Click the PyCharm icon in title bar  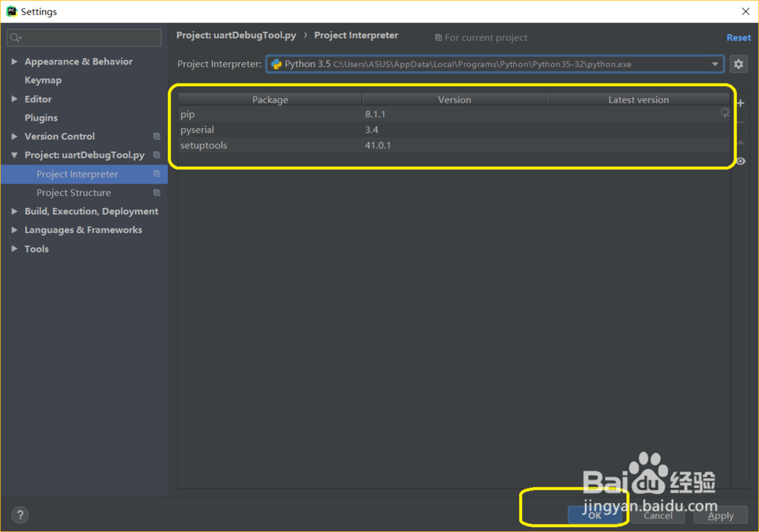(x=11, y=11)
